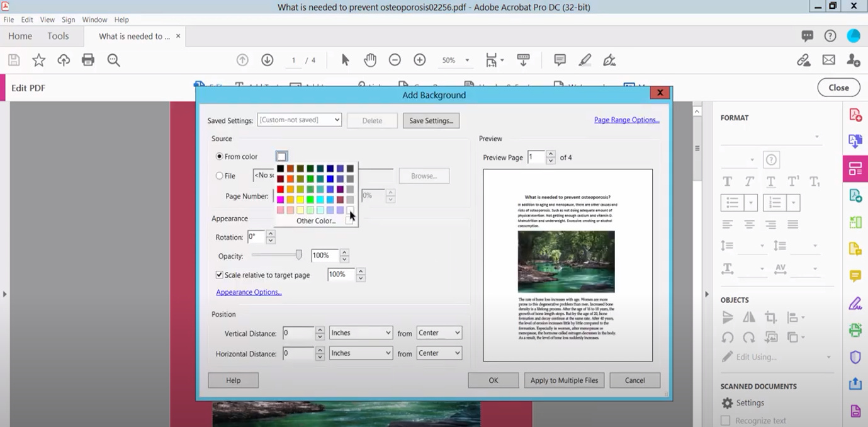Click the Print file icon
The height and width of the screenshot is (427, 868).
tap(88, 60)
